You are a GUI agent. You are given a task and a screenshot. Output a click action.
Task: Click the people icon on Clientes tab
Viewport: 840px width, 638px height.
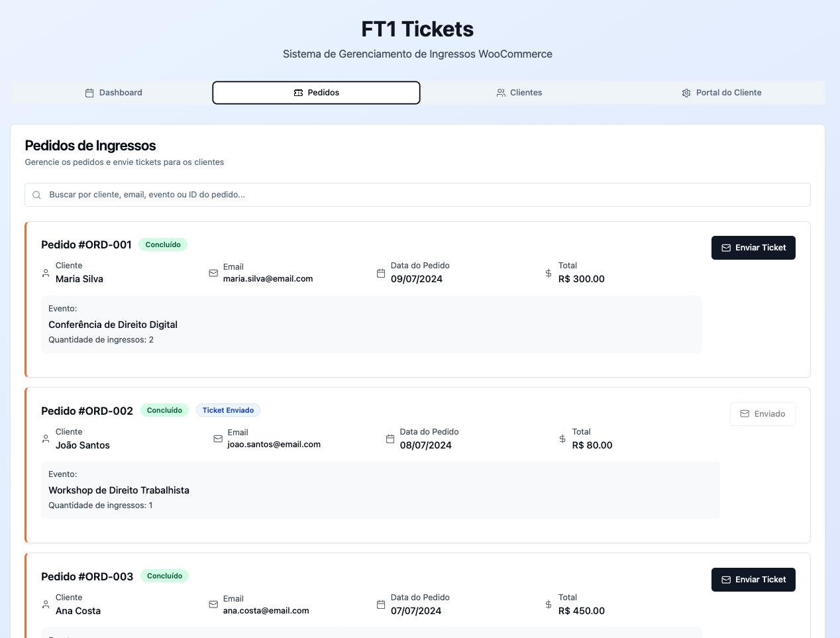(501, 93)
